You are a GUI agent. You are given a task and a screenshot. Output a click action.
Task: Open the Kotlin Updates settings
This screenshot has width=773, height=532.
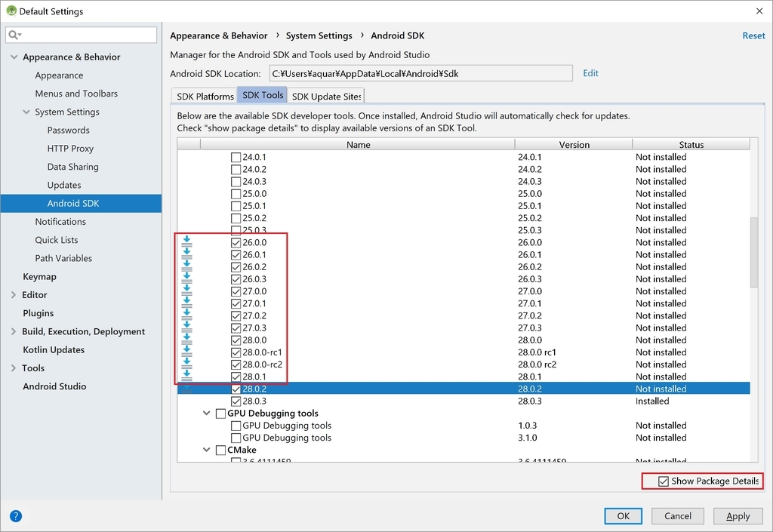click(x=54, y=349)
